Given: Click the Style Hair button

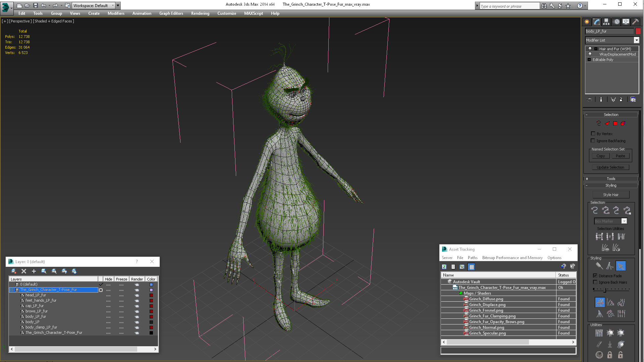Looking at the screenshot, I should coord(611,195).
